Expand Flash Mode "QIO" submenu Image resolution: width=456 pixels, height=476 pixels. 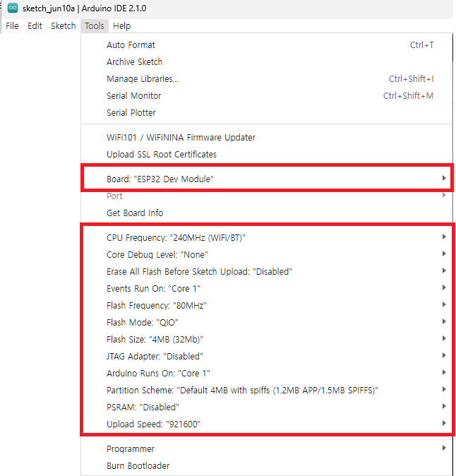pyautogui.click(x=266, y=322)
